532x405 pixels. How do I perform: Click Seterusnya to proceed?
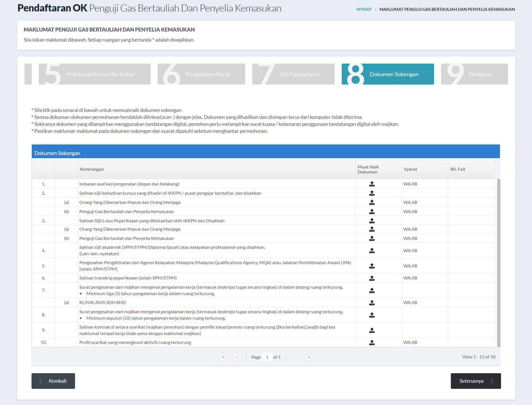pyautogui.click(x=476, y=381)
